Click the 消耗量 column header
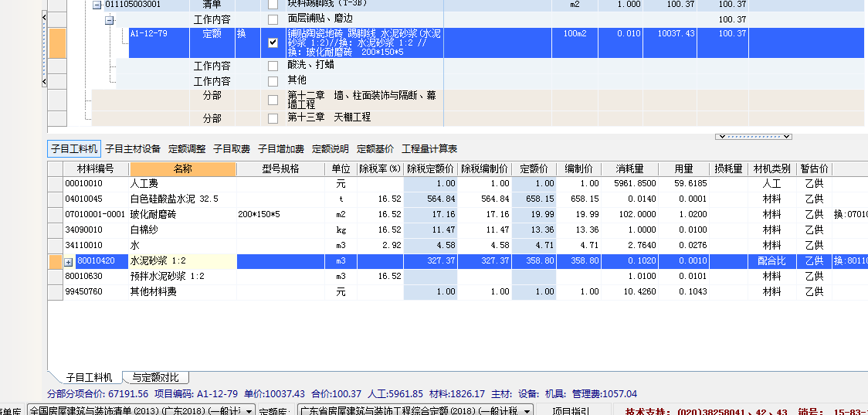 pos(630,169)
